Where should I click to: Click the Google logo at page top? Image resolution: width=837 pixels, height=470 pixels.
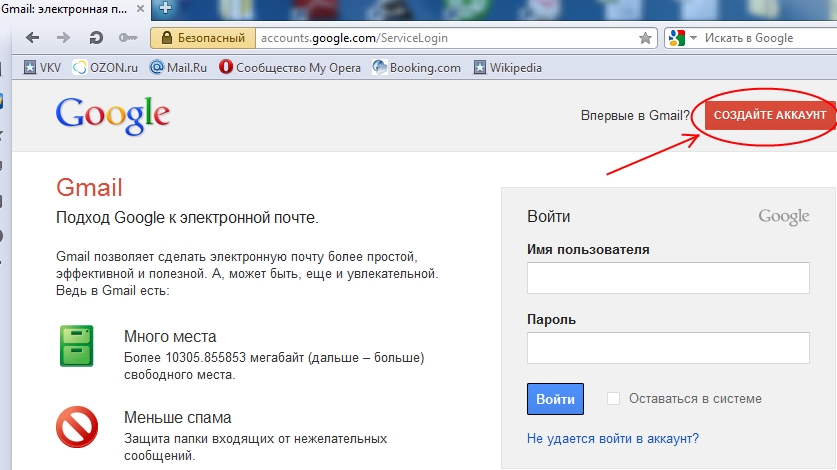pyautogui.click(x=113, y=115)
